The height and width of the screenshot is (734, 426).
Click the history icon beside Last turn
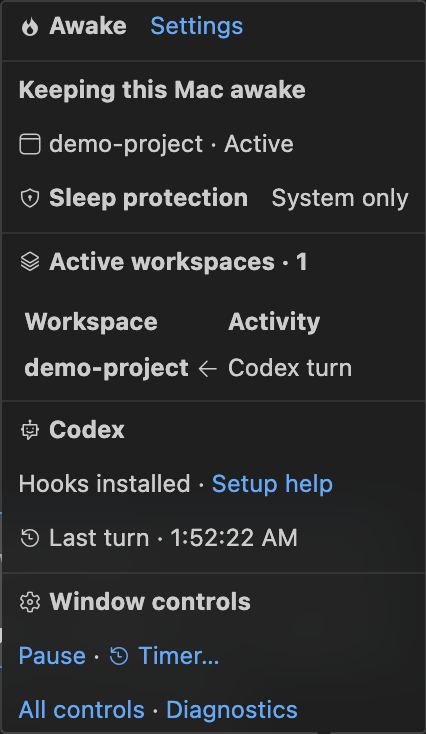(x=30, y=538)
